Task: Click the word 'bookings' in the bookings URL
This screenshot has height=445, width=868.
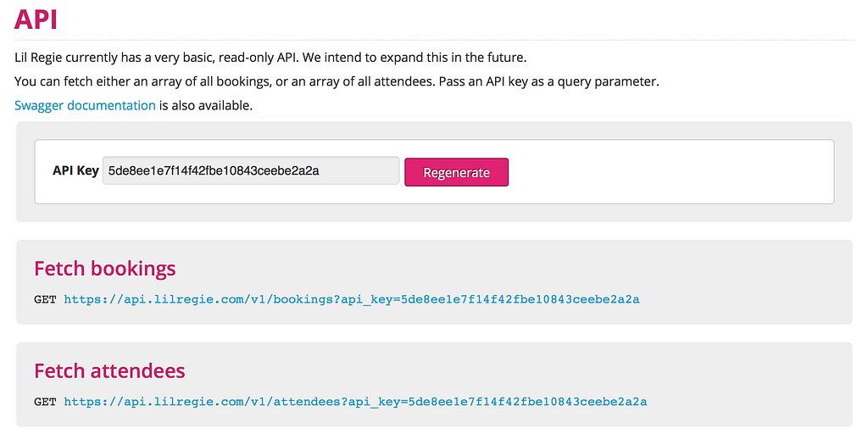Action: coord(303,299)
